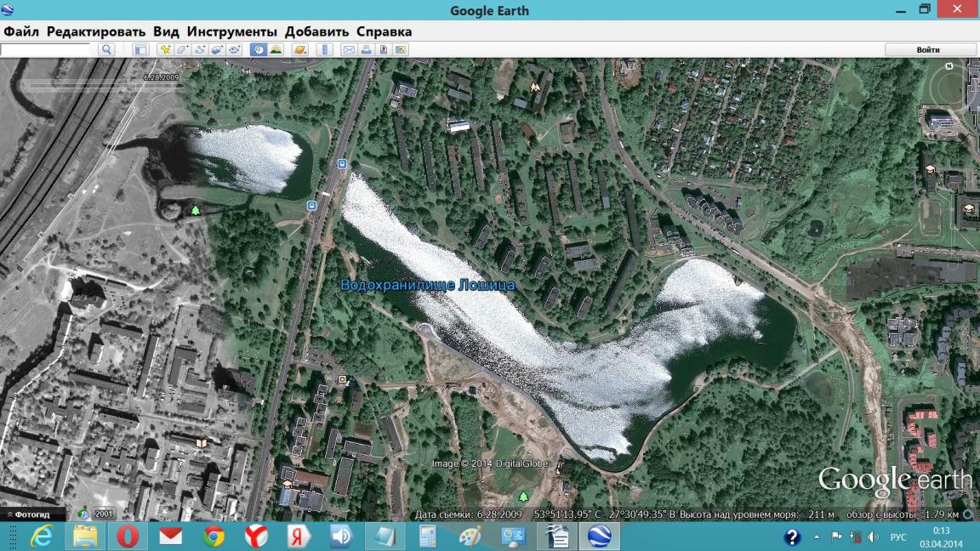
Task: Open the Вид menu
Action: (x=165, y=31)
